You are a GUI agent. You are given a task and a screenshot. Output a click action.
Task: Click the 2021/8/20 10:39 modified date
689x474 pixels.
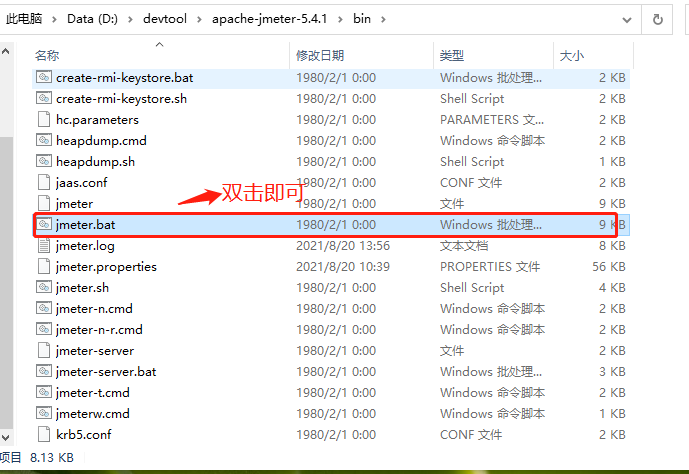click(x=343, y=267)
